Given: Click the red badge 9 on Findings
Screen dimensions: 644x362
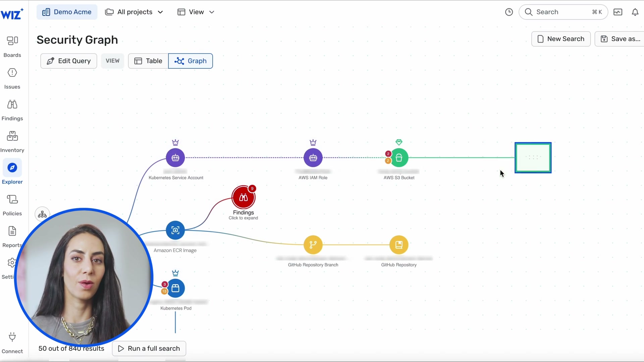Looking at the screenshot, I should point(252,188).
